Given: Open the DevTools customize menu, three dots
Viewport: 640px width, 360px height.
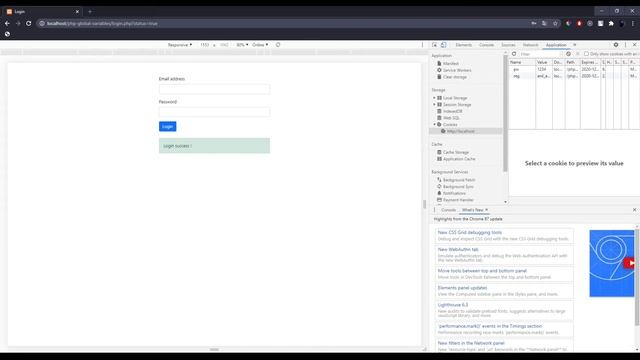Looking at the screenshot, I should pos(625,45).
